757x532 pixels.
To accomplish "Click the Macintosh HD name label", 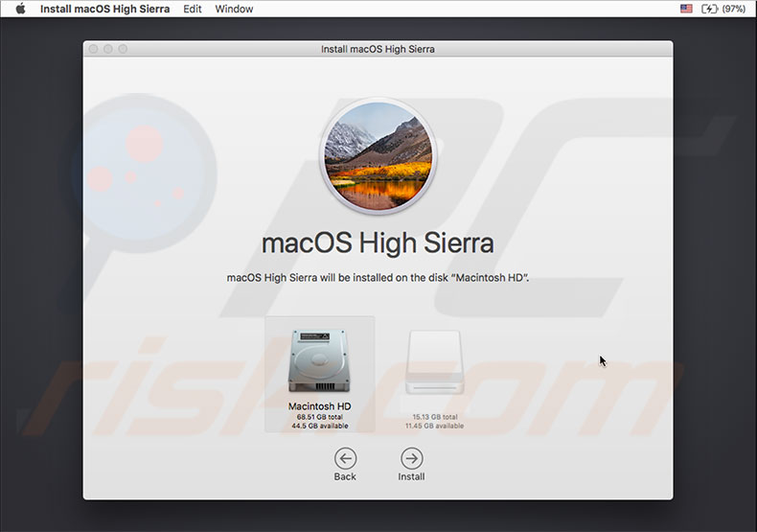I will [x=319, y=406].
